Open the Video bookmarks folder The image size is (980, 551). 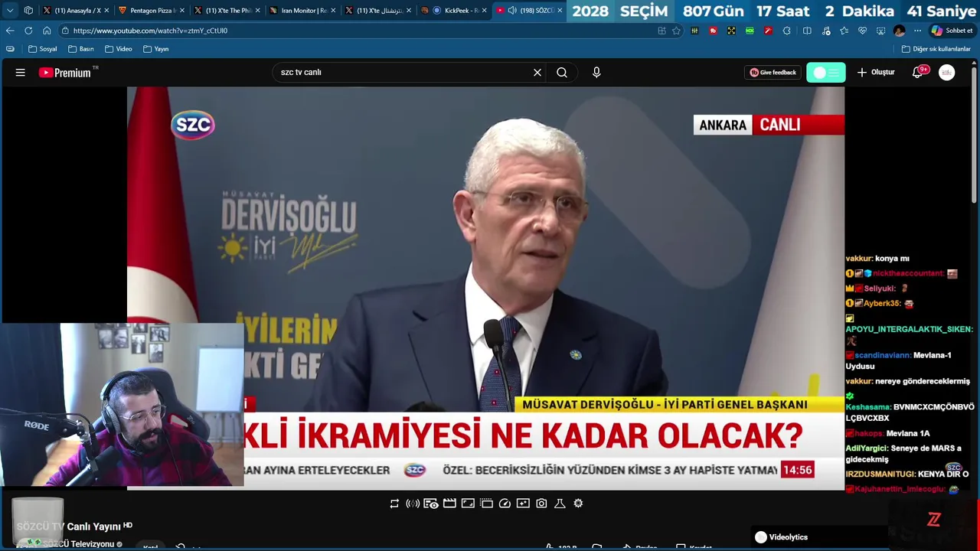(x=118, y=49)
